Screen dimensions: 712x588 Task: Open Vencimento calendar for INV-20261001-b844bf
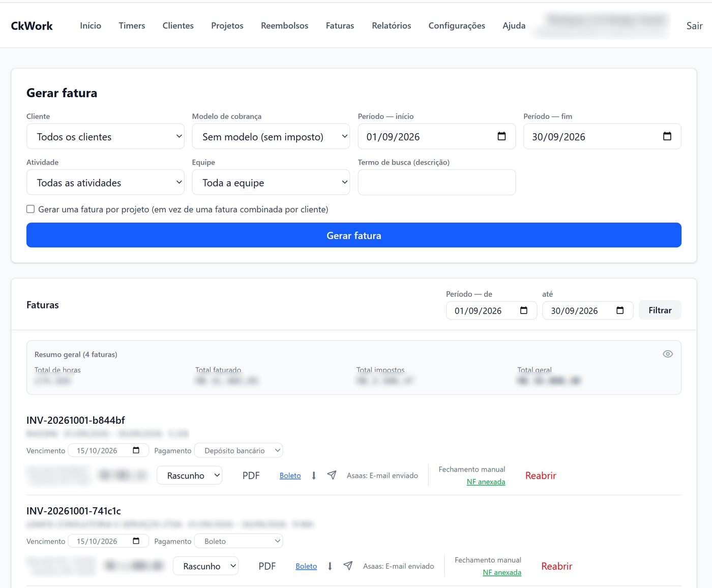click(136, 450)
